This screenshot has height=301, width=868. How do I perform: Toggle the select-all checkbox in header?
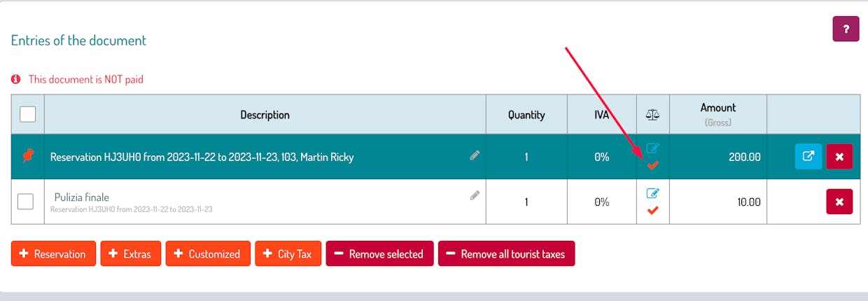coord(27,114)
